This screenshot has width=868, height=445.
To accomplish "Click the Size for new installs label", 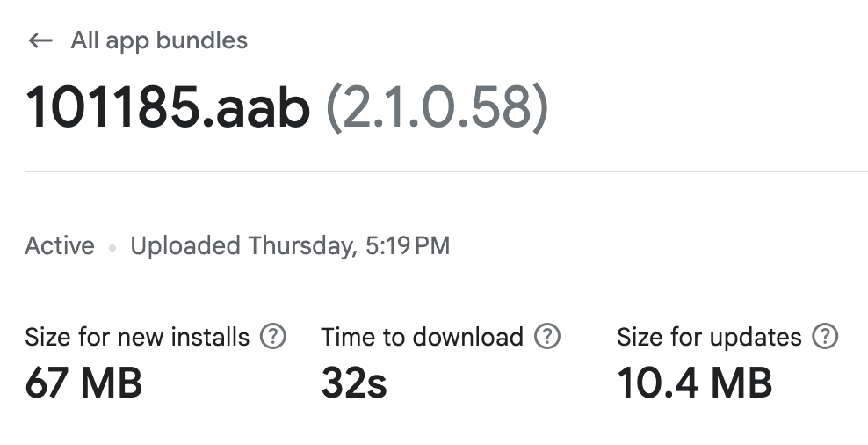I will tap(137, 337).
